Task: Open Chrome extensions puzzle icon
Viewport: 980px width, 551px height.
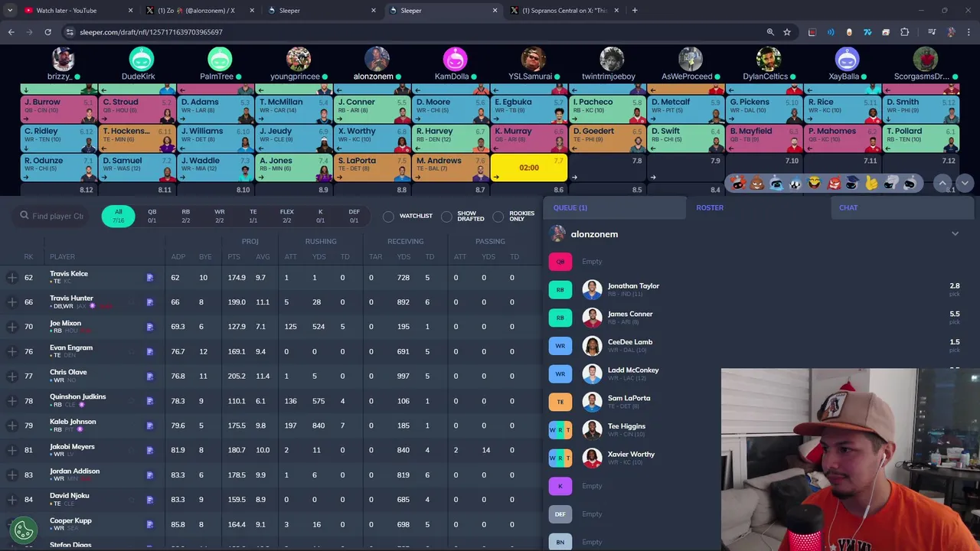Action: 905,32
